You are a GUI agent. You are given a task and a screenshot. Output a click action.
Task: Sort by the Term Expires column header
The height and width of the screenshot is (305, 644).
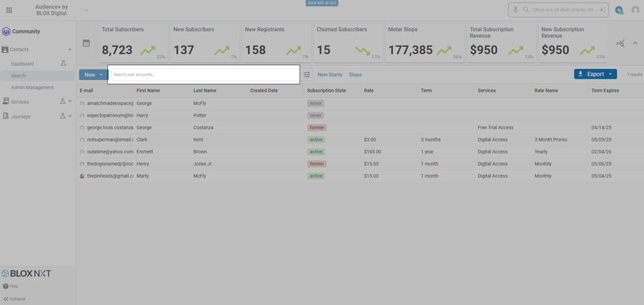(x=605, y=91)
